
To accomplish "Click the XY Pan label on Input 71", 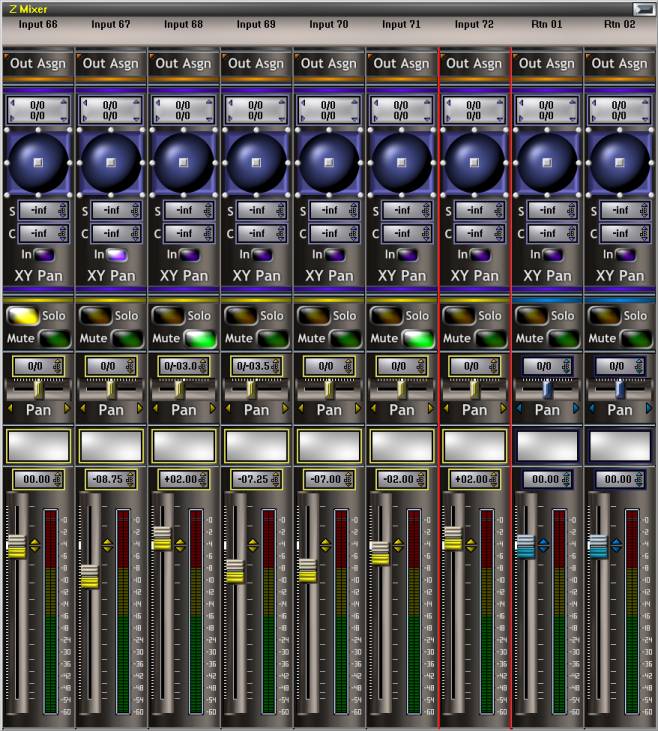I will tap(401, 275).
